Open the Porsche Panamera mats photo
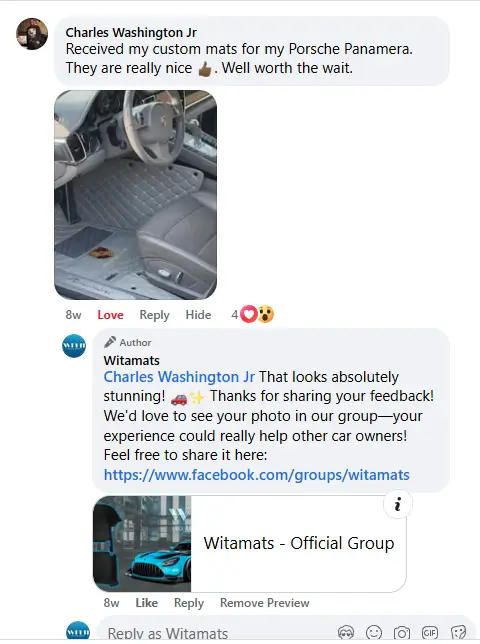The height and width of the screenshot is (644, 480). tap(136, 195)
